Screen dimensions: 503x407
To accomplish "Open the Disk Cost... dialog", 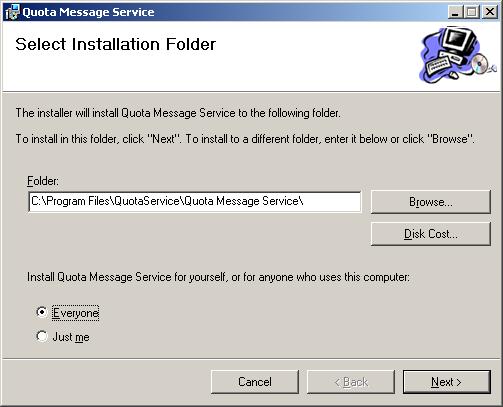I will click(x=431, y=234).
